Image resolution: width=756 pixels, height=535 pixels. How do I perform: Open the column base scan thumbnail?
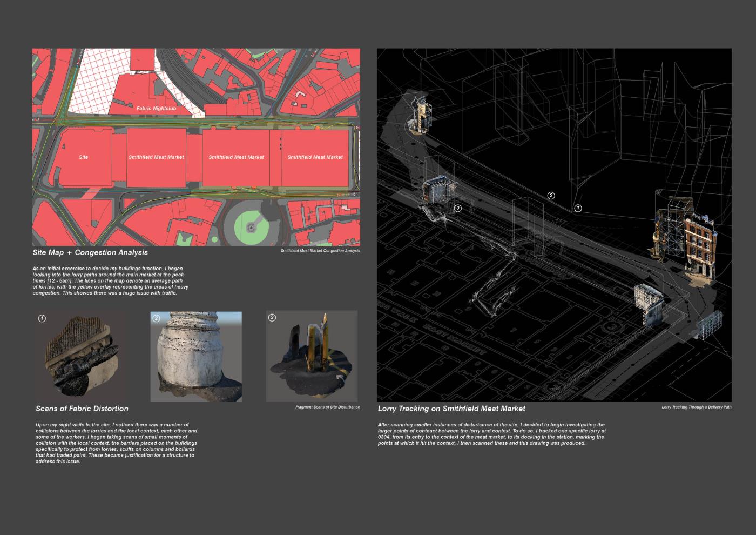pos(195,357)
